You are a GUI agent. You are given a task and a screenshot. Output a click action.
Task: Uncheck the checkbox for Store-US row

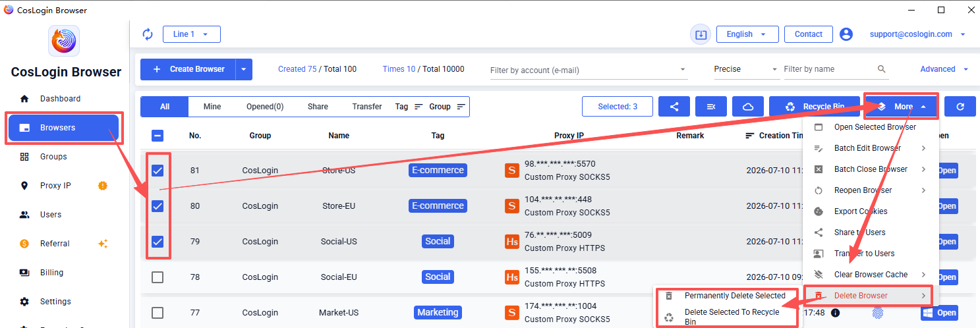click(158, 171)
